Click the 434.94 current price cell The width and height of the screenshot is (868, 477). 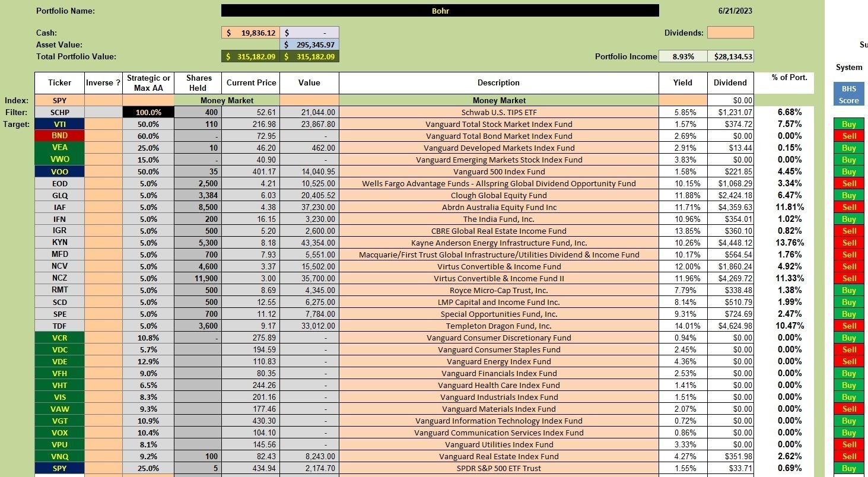[250, 468]
